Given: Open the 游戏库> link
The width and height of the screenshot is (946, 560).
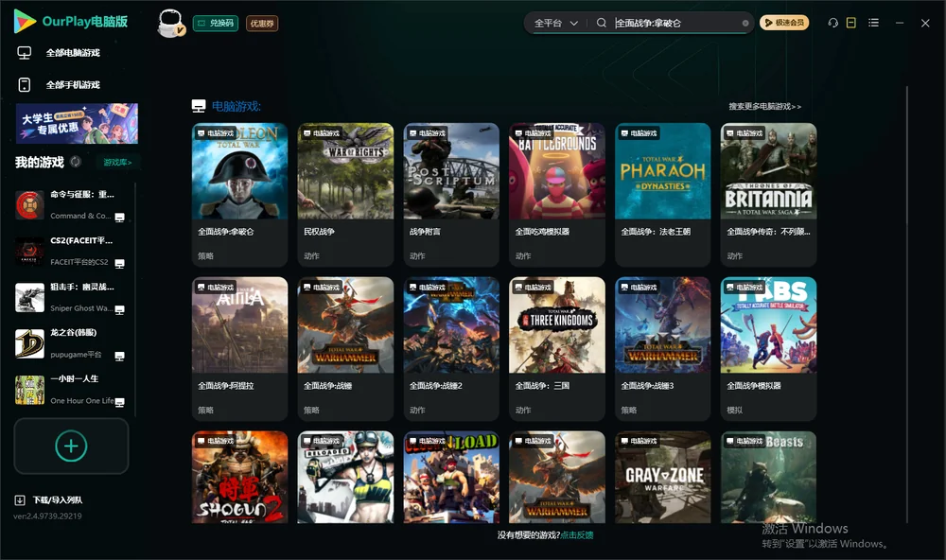Looking at the screenshot, I should [x=117, y=163].
